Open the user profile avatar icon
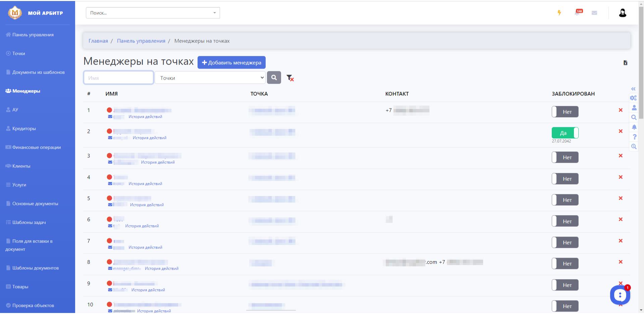The width and height of the screenshot is (644, 314). [623, 13]
